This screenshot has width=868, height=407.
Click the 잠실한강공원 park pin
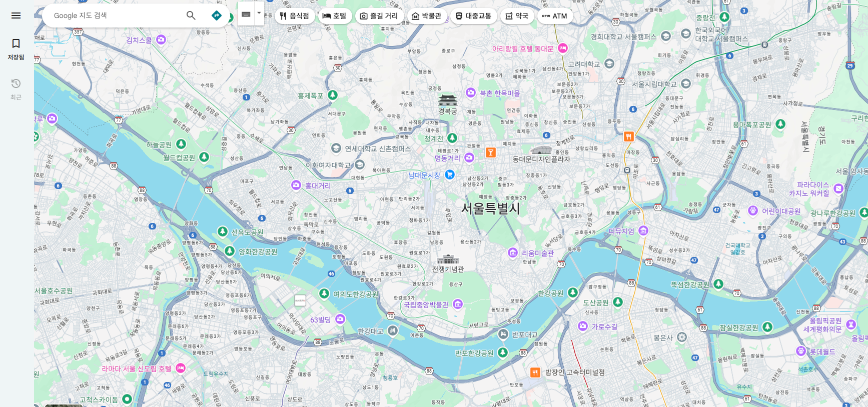pyautogui.click(x=767, y=327)
